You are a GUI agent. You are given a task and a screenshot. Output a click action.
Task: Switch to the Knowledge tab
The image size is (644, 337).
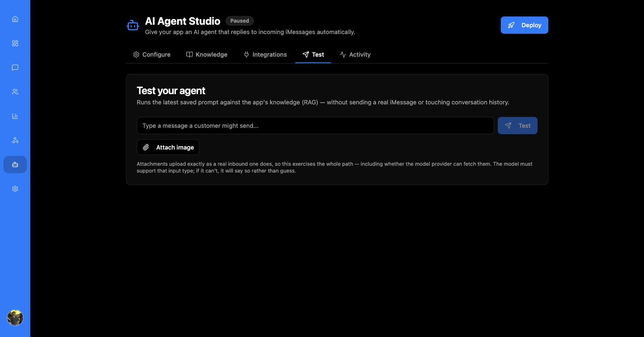pyautogui.click(x=207, y=55)
